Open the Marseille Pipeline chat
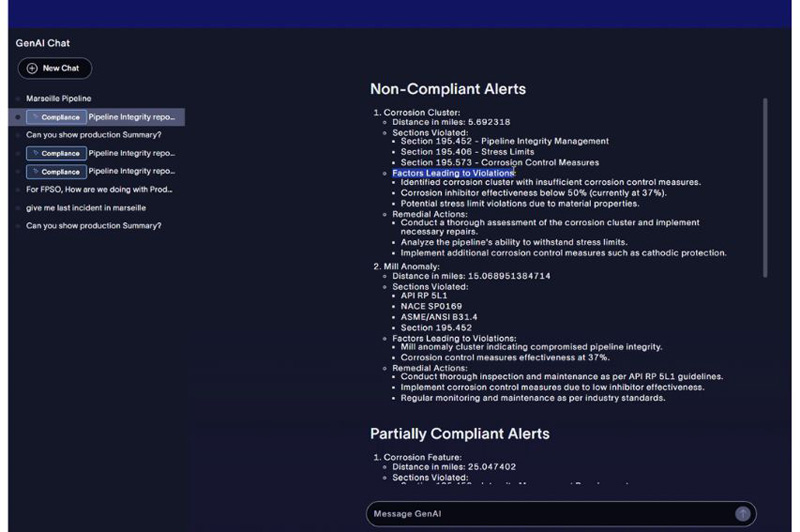 [x=59, y=98]
